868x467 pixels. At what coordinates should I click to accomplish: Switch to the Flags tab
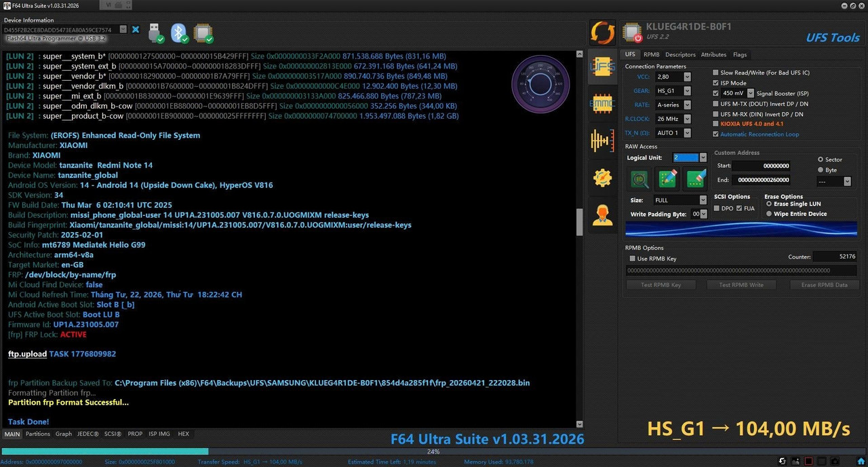(740, 54)
